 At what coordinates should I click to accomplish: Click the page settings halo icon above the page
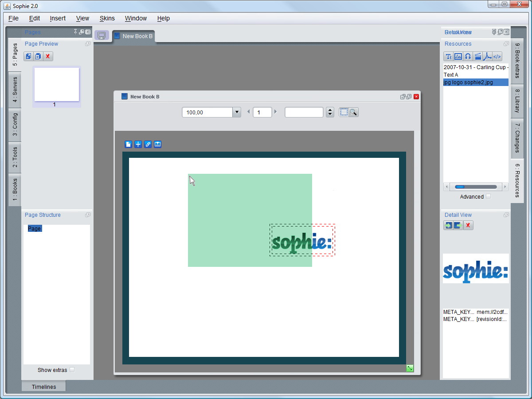pos(129,144)
